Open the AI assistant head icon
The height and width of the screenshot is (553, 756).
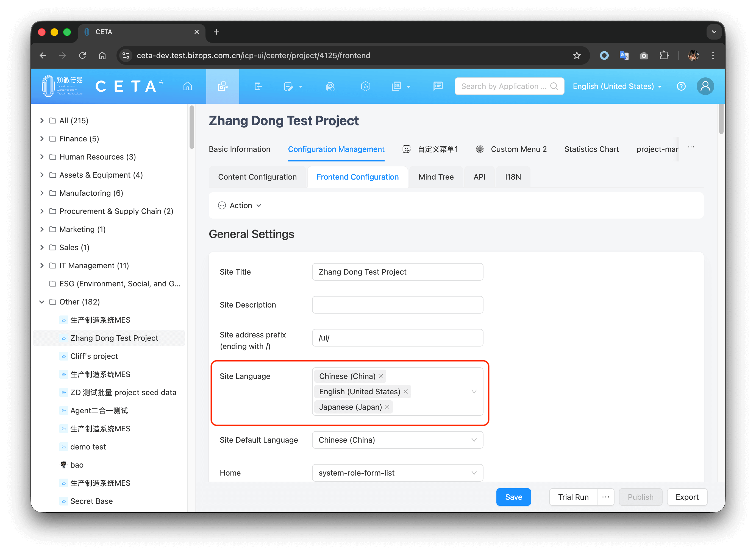[x=330, y=86]
